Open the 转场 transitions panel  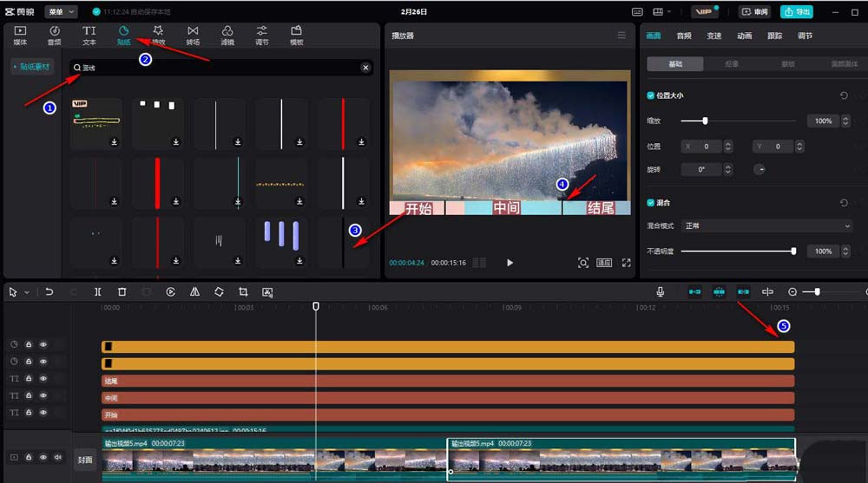pyautogui.click(x=193, y=35)
